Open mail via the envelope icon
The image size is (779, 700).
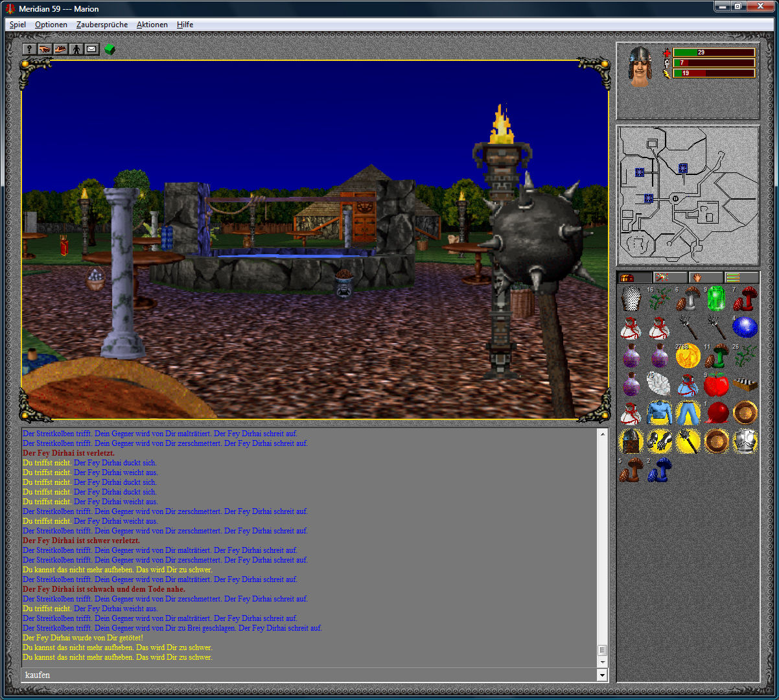[x=91, y=49]
